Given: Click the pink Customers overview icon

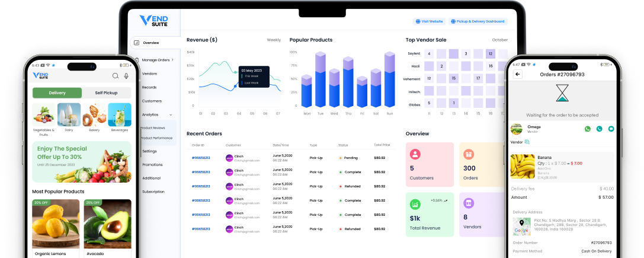Looking at the screenshot, I should (x=415, y=154).
